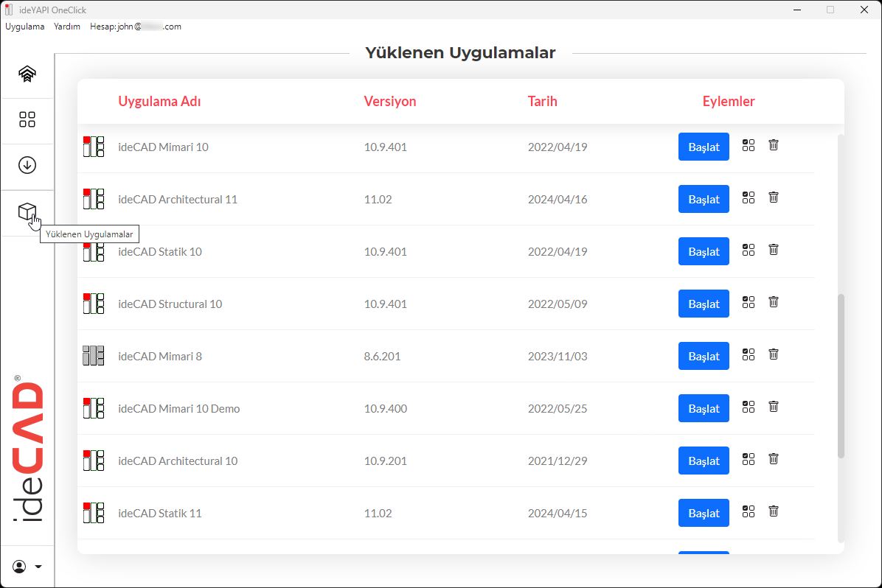Delete ideCAD Mimari 10 Demo with trash icon
This screenshot has width=882, height=588.
[774, 407]
